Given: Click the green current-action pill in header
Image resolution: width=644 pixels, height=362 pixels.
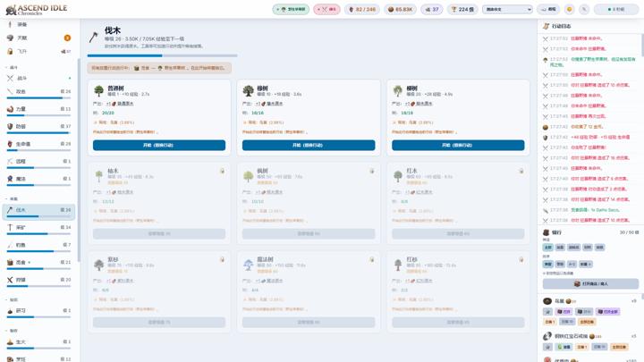Looking at the screenshot, I should point(291,9).
